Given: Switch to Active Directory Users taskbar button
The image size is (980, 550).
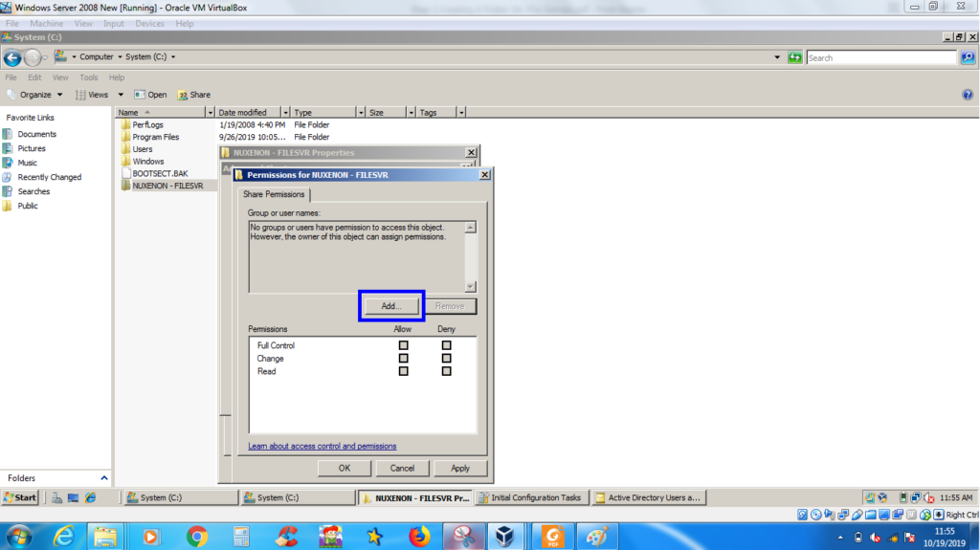Looking at the screenshot, I should [x=649, y=497].
